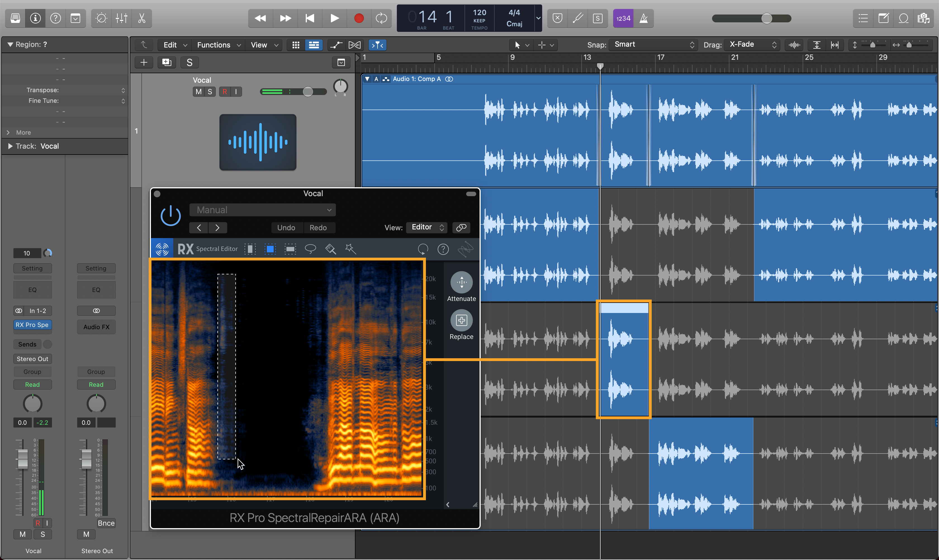
Task: Click the Vocal track volume slider
Action: pyautogui.click(x=308, y=92)
